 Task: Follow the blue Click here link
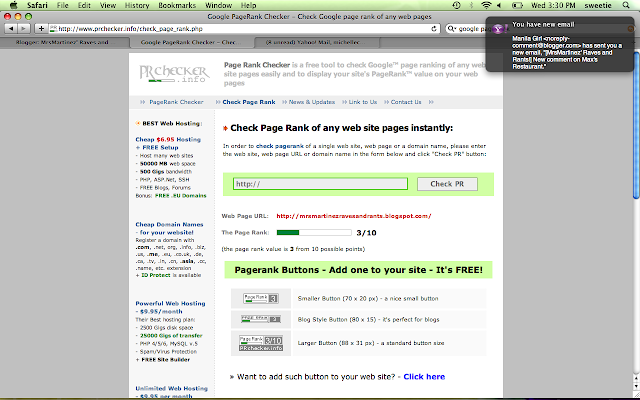click(424, 377)
